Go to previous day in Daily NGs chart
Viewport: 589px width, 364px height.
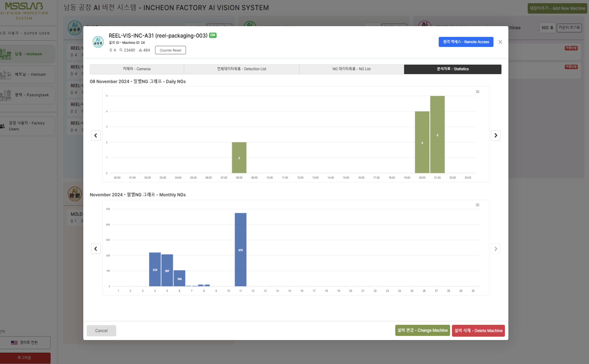point(96,135)
